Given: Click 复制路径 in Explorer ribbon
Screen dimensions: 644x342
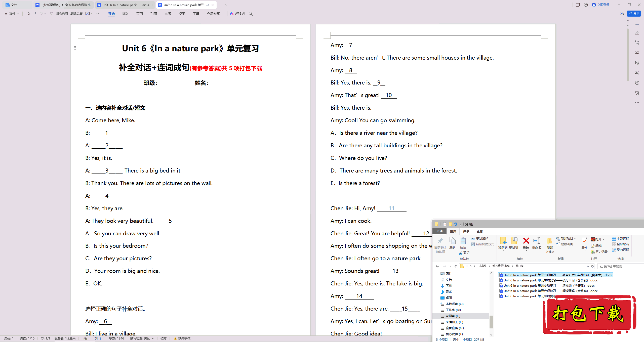Looking at the screenshot, I should click(480, 239).
